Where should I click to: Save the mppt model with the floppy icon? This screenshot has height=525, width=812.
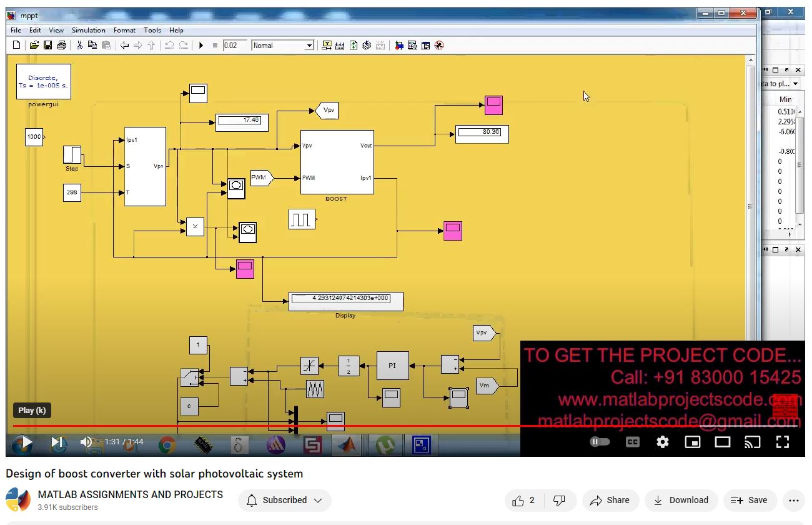coord(48,46)
